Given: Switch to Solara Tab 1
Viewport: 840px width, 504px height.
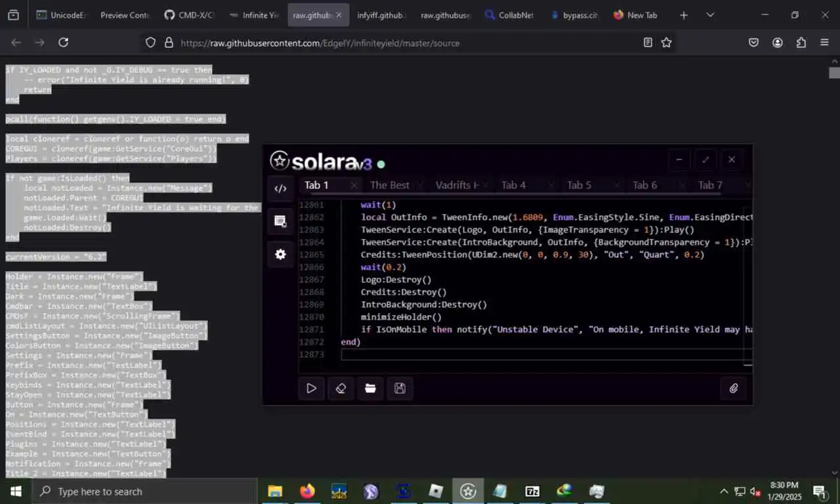Looking at the screenshot, I should tap(316, 185).
